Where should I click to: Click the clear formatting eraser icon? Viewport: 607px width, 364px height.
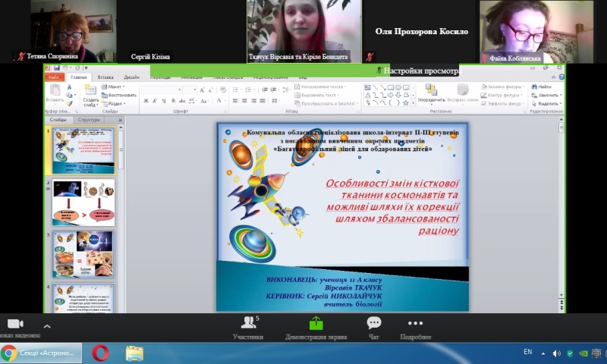pos(223,89)
